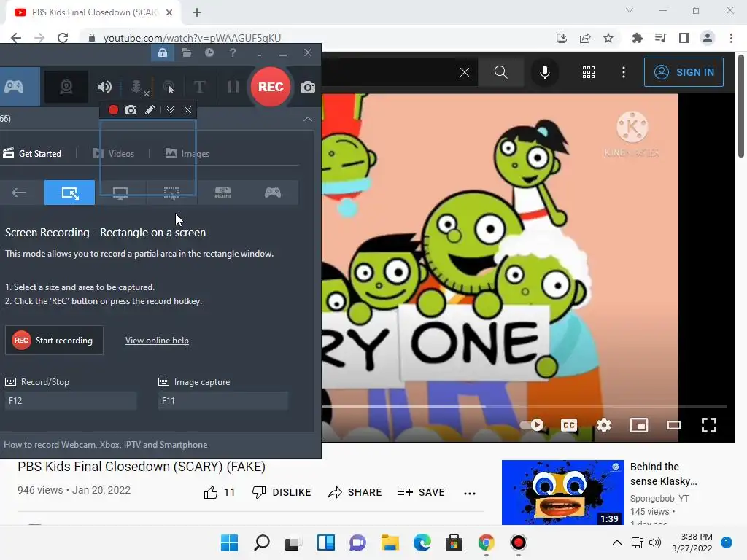
Task: Open the View online help link
Action: pos(157,340)
